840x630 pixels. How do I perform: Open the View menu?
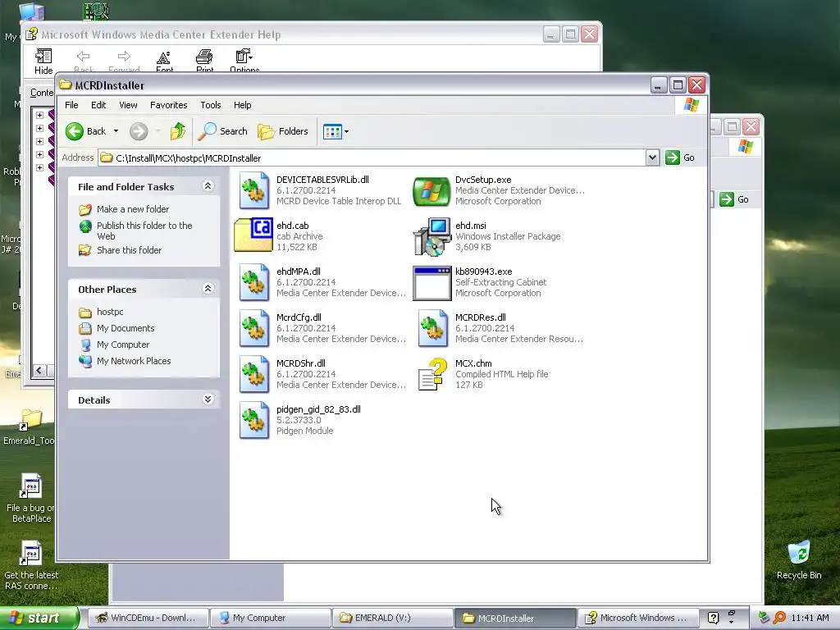click(x=128, y=105)
